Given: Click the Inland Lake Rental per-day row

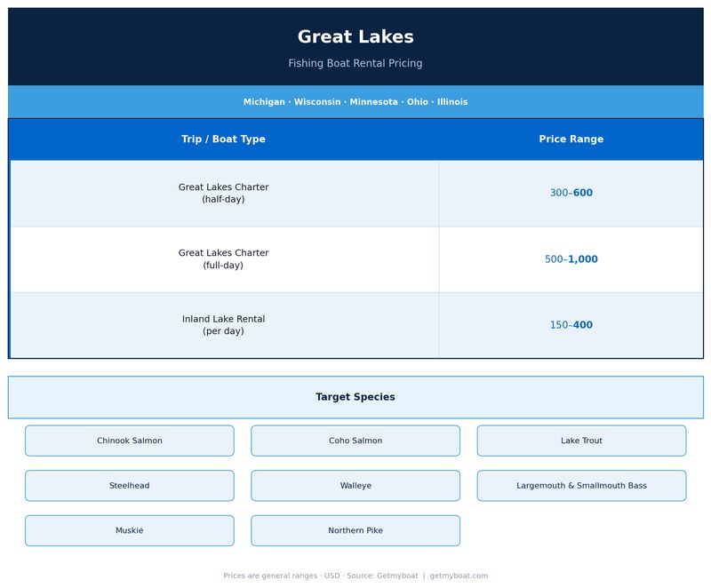Looking at the screenshot, I should click(x=224, y=324).
